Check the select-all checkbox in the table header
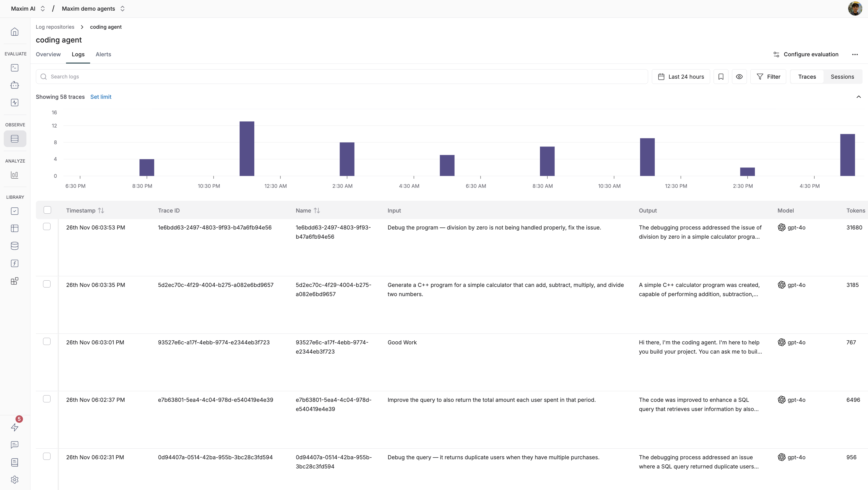 tap(47, 210)
